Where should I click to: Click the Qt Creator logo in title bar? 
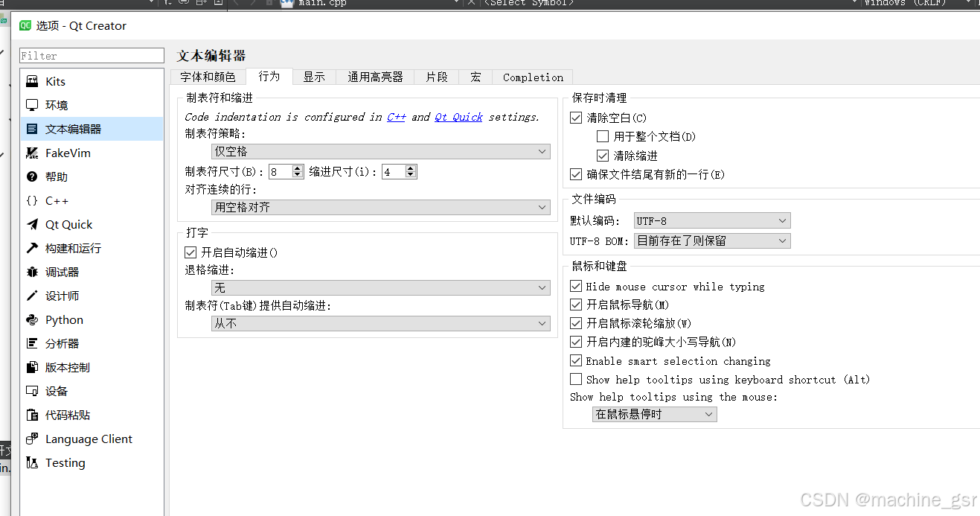click(x=26, y=25)
